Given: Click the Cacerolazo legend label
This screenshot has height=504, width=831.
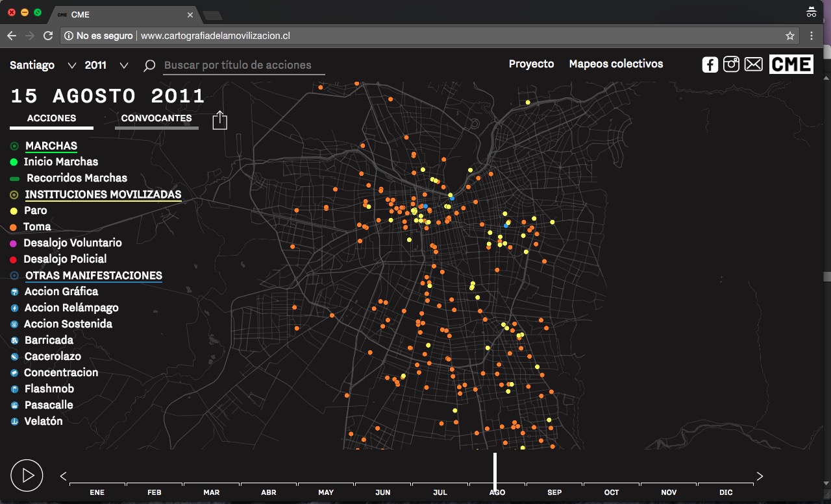Looking at the screenshot, I should 53,357.
